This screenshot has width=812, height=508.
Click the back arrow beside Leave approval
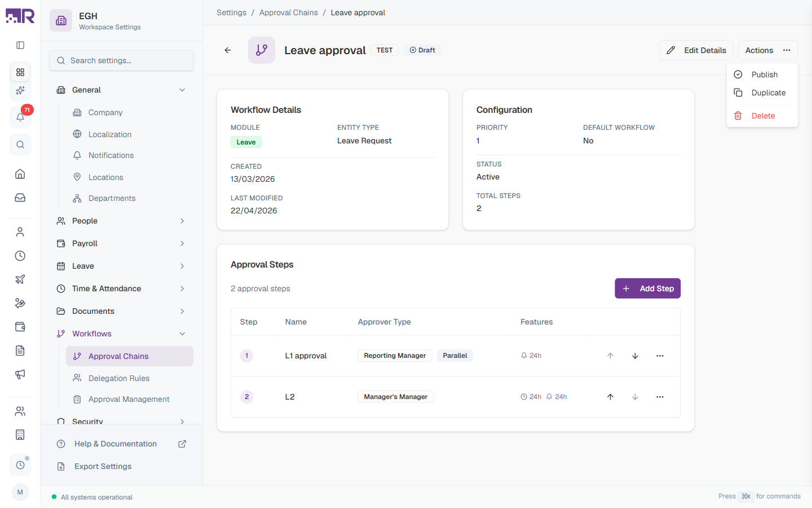228,50
